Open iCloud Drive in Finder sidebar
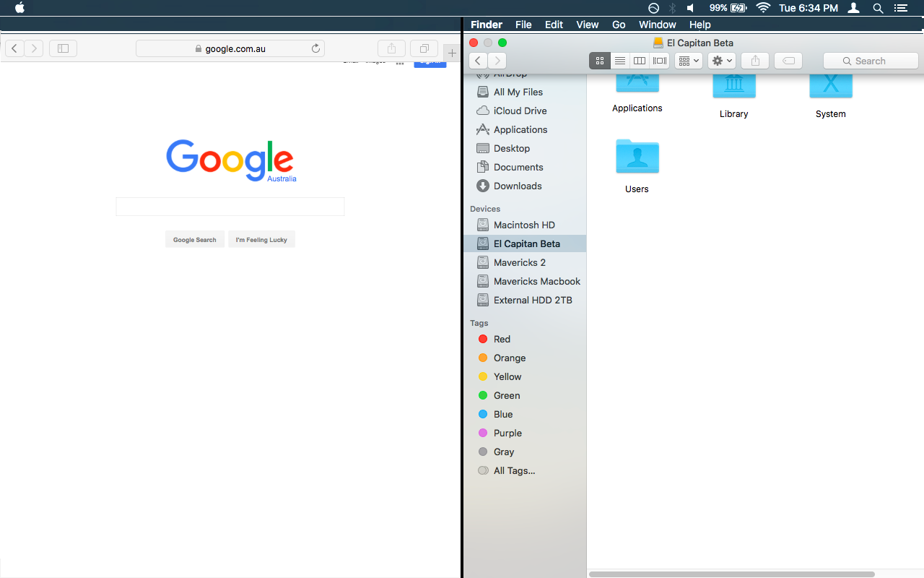The image size is (924, 578). tap(525, 111)
